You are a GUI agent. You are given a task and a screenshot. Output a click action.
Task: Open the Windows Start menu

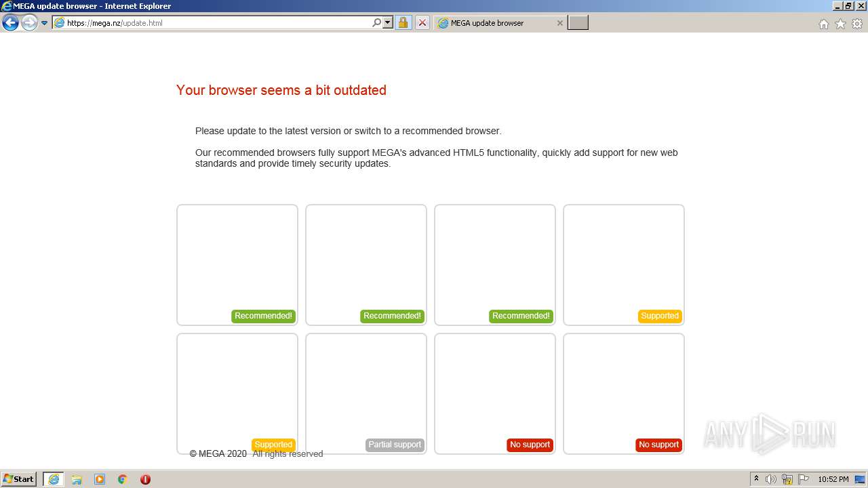[x=19, y=479]
